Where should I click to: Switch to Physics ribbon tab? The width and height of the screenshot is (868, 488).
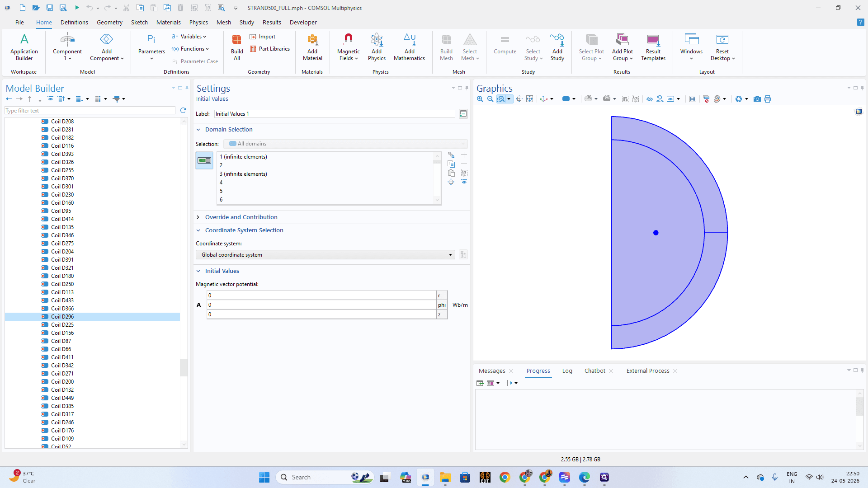(x=198, y=22)
